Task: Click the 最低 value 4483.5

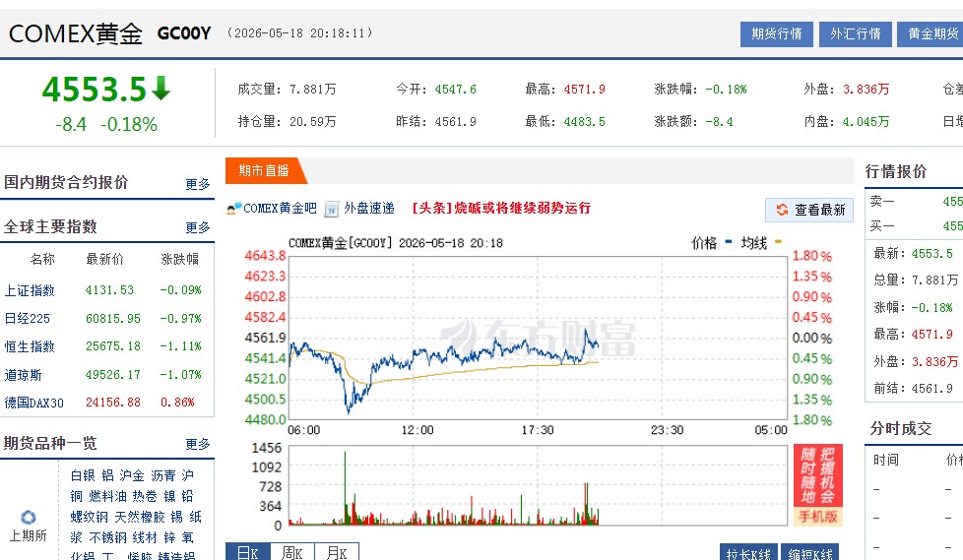Action: click(585, 122)
